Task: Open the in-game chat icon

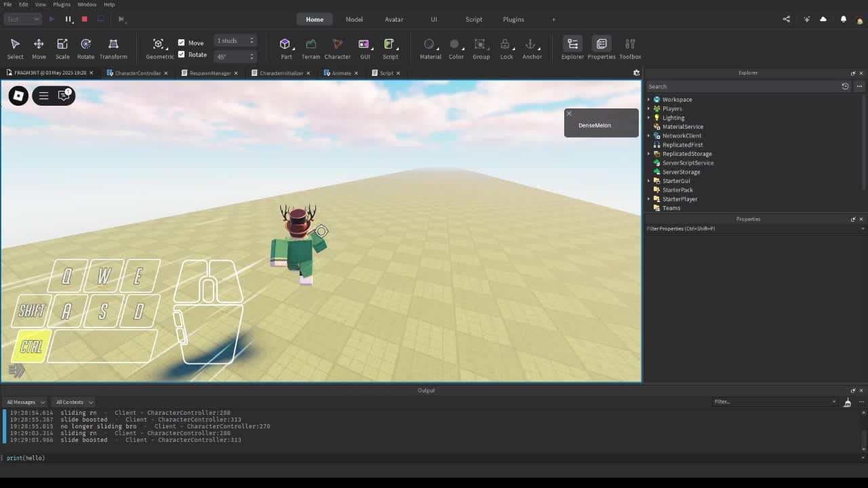Action: 64,96
